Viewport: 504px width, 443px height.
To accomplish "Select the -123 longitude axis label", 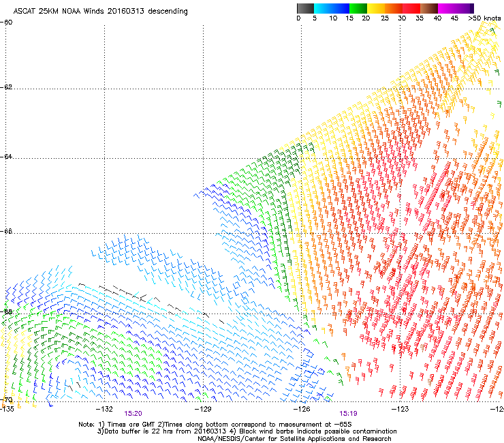I will pos(400,409).
